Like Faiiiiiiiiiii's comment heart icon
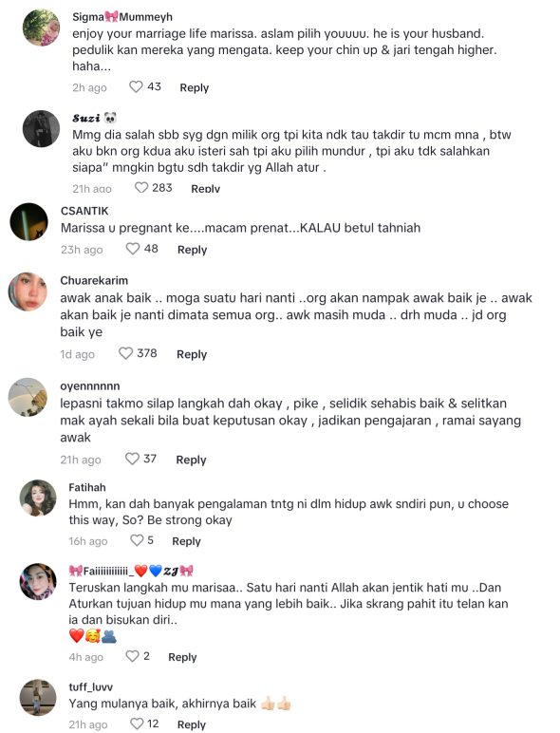Screen dimensions: 560x733 pyautogui.click(x=132, y=656)
